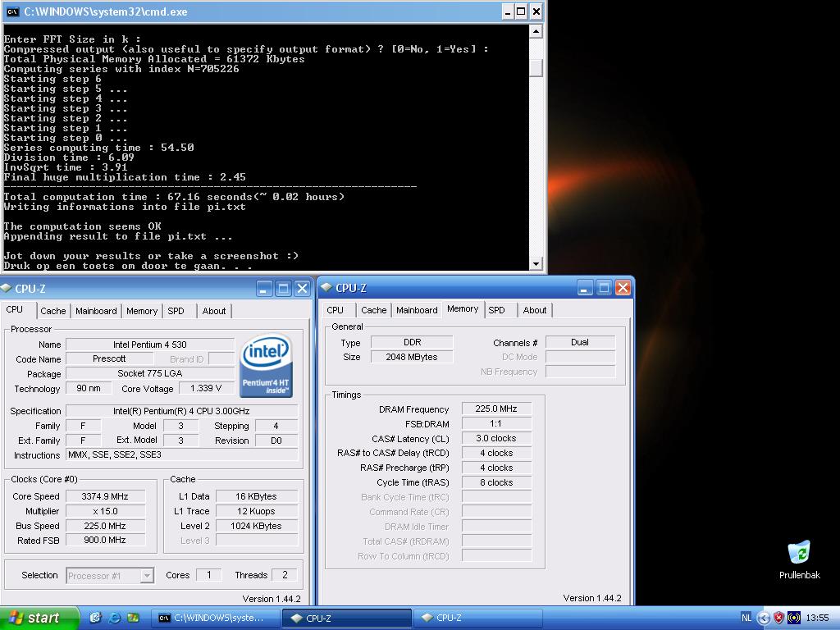Click the Specification field Pentium(R) 4 CPU 3.00GHz
This screenshot has width=840, height=630.
pos(182,411)
